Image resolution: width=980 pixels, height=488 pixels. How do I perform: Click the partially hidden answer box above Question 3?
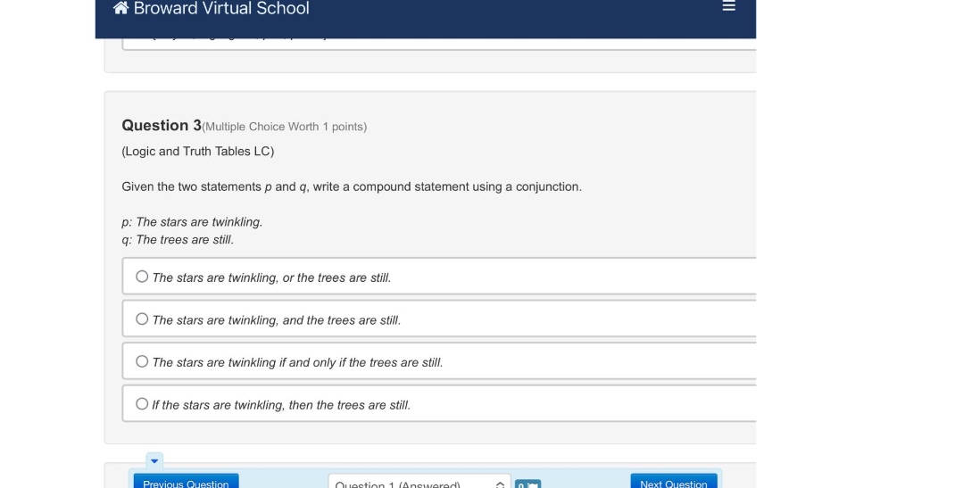click(439, 44)
